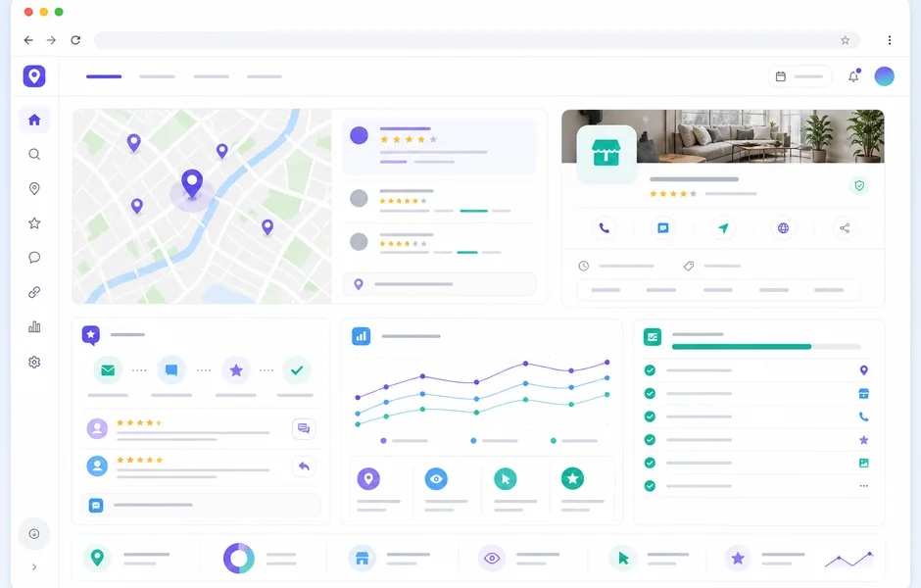The height and width of the screenshot is (588, 921).
Task: Reload the page with browser refresh button
Action: coord(75,40)
